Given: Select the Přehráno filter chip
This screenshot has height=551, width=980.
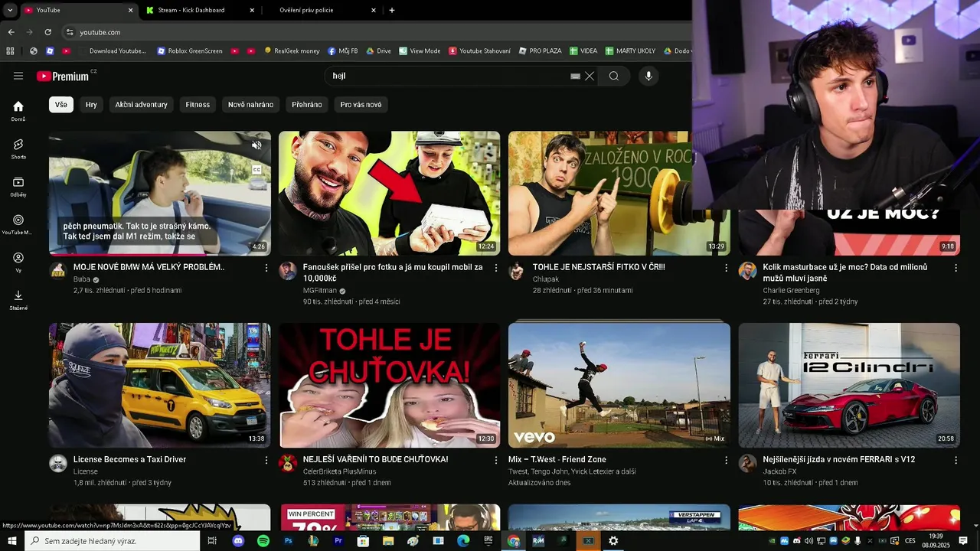Looking at the screenshot, I should point(307,104).
